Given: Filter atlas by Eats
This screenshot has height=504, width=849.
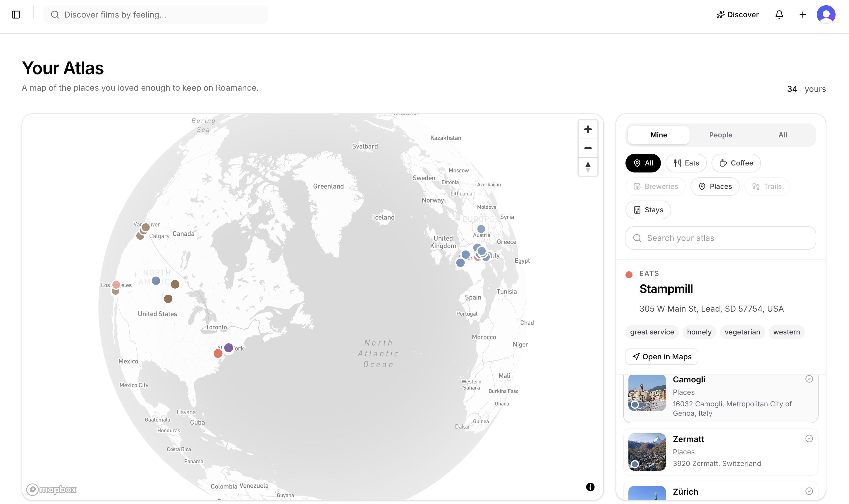Looking at the screenshot, I should tap(686, 163).
